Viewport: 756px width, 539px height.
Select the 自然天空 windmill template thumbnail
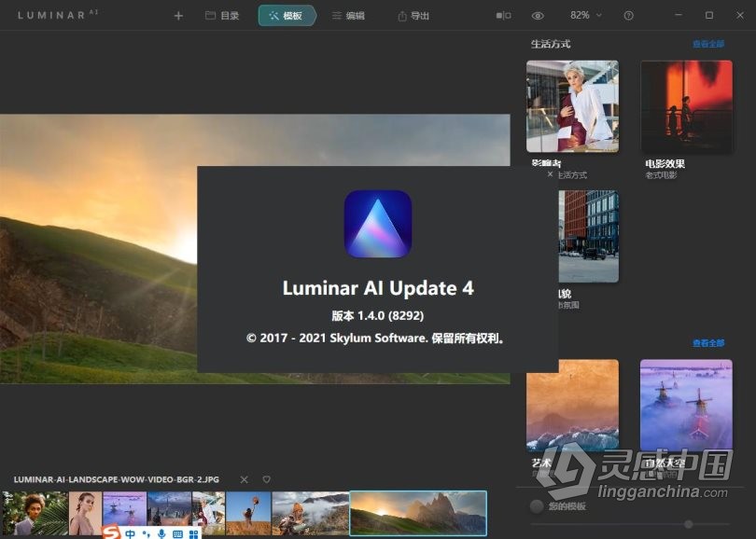(686, 405)
